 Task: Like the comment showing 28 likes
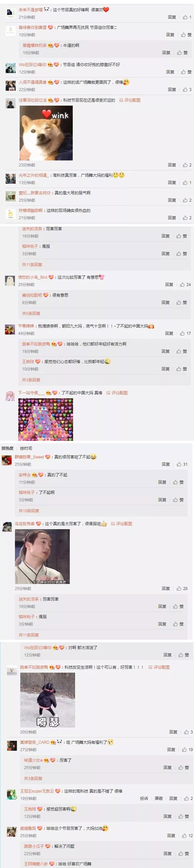[182, 588]
